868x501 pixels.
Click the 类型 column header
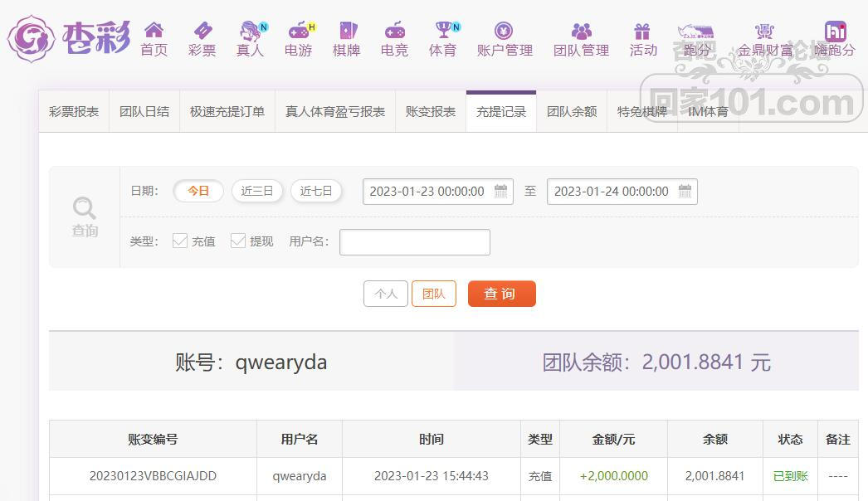540,439
